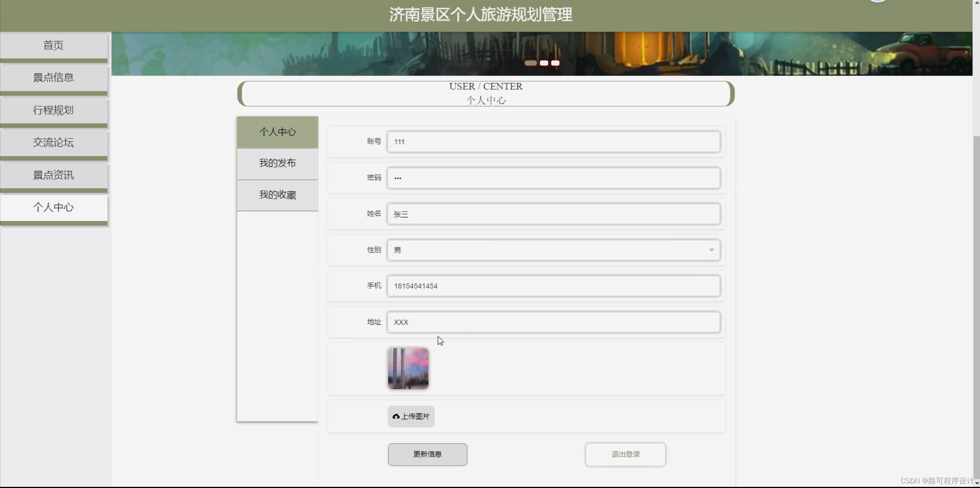Open the 首页 home menu item
Viewport: 980px width, 488px height.
click(53, 45)
